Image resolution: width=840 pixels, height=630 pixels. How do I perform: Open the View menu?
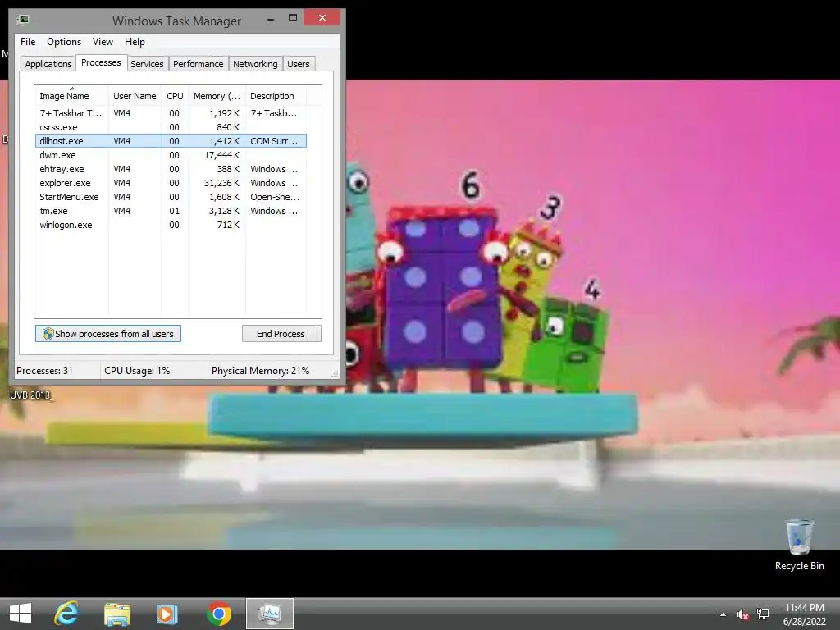pos(103,42)
